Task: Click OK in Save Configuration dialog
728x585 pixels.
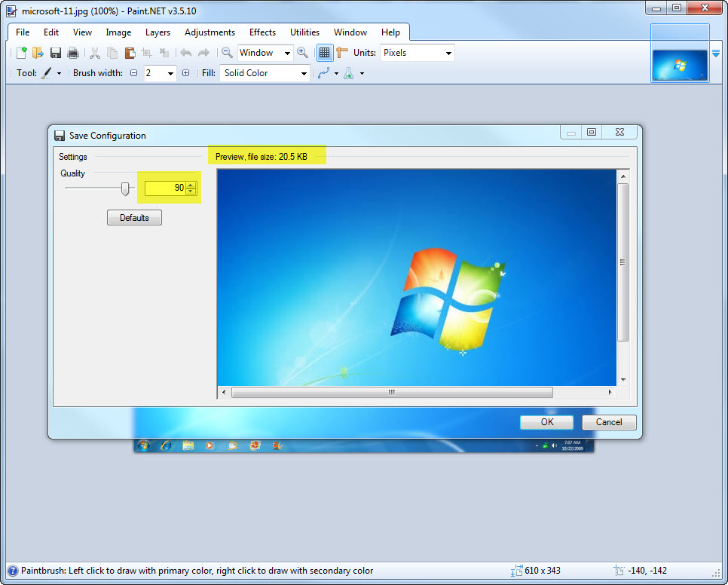Action: coord(547,422)
